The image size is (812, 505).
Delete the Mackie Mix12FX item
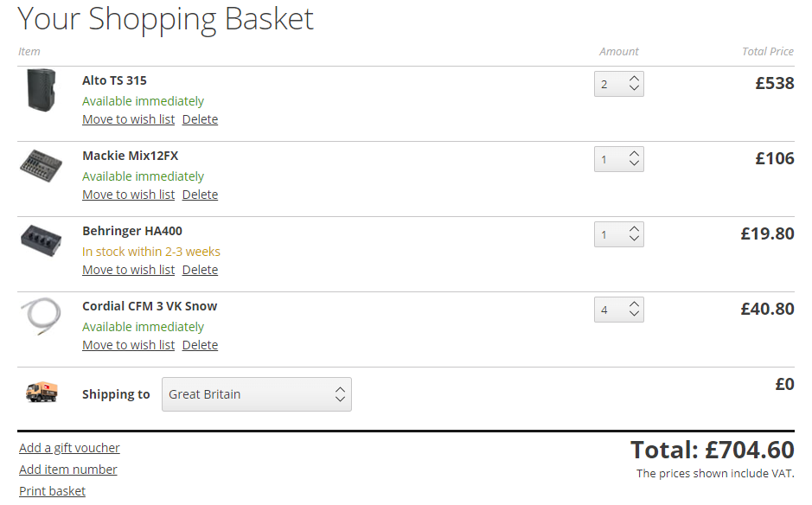click(x=200, y=195)
